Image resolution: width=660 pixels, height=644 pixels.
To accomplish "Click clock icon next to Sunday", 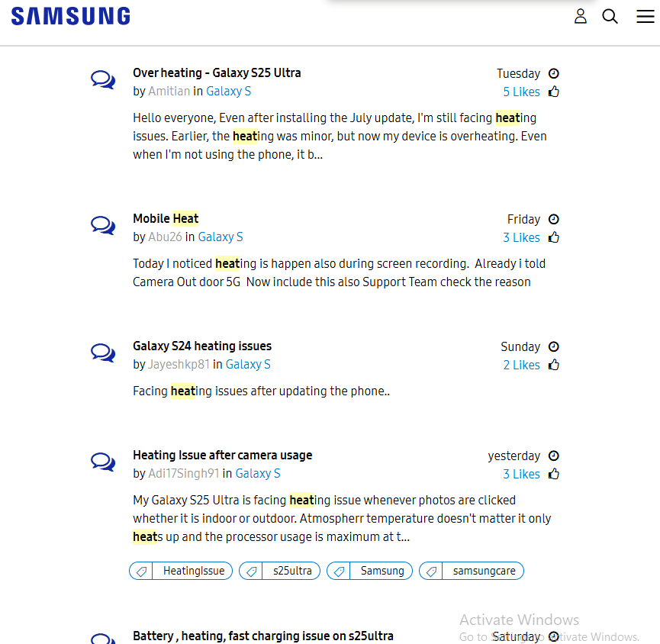I will point(553,347).
